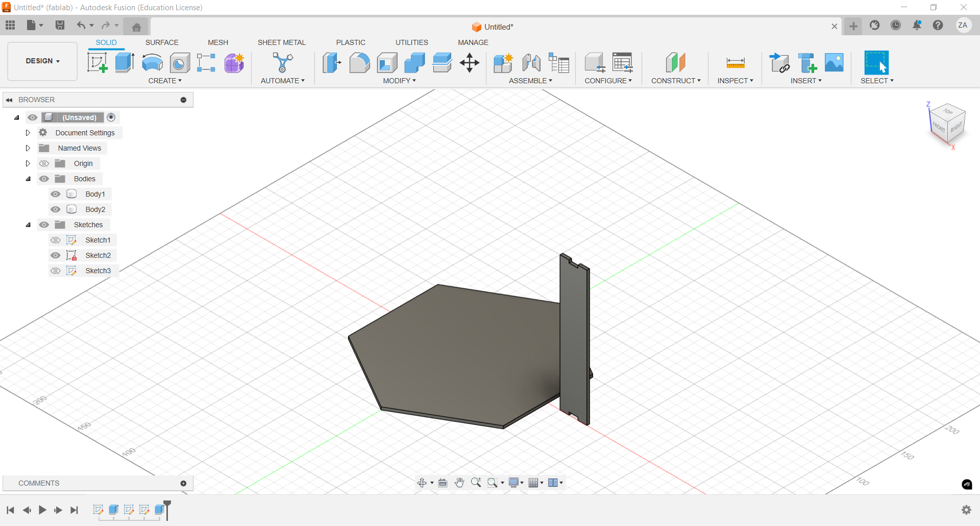980x526 pixels.
Task: Activate the Select tool icon
Action: click(876, 63)
